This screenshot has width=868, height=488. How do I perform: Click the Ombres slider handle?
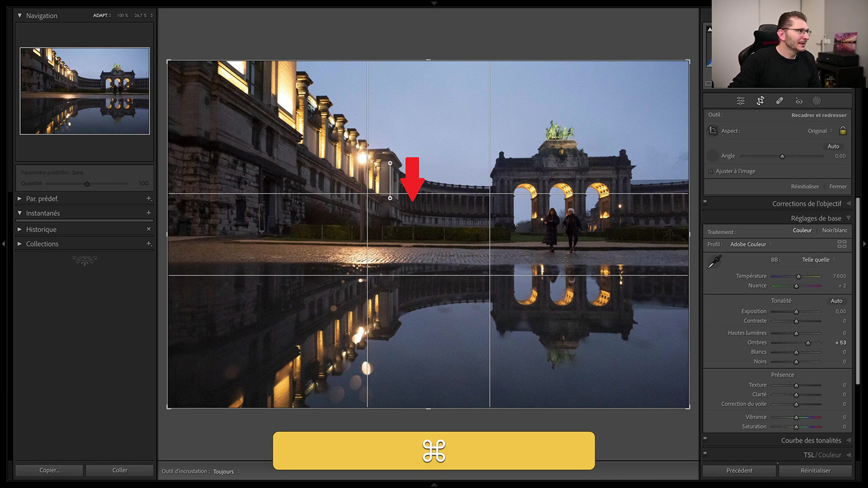pyautogui.click(x=808, y=343)
